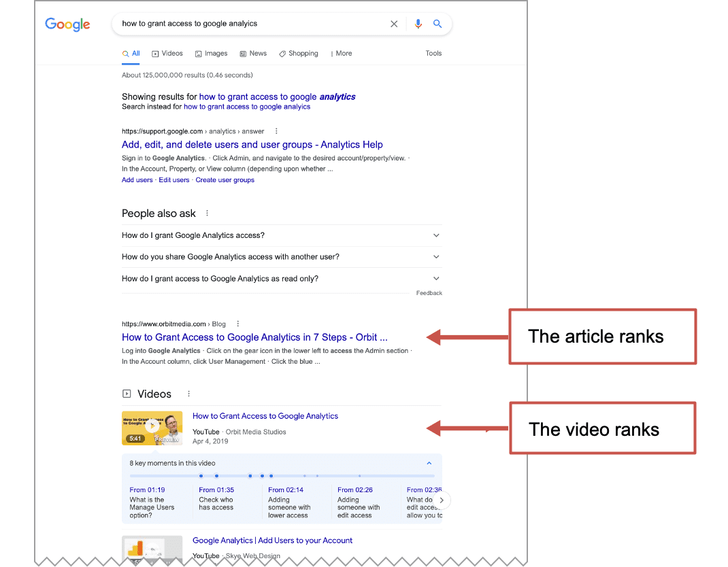Viewport: 728px width, 567px height.
Task: Open 'How to Grant Access to Google Analytics in 7 Steps'
Action: click(254, 337)
